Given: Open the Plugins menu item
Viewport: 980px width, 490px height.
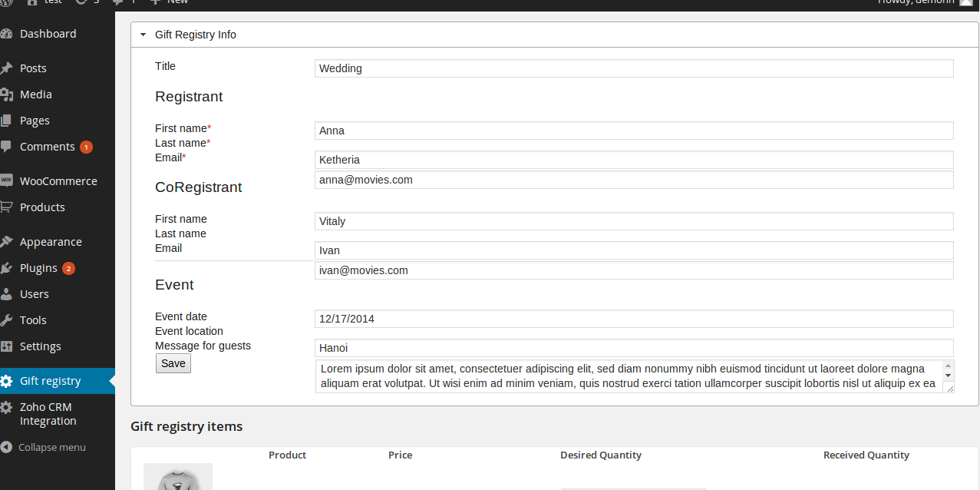Looking at the screenshot, I should pos(38,268).
